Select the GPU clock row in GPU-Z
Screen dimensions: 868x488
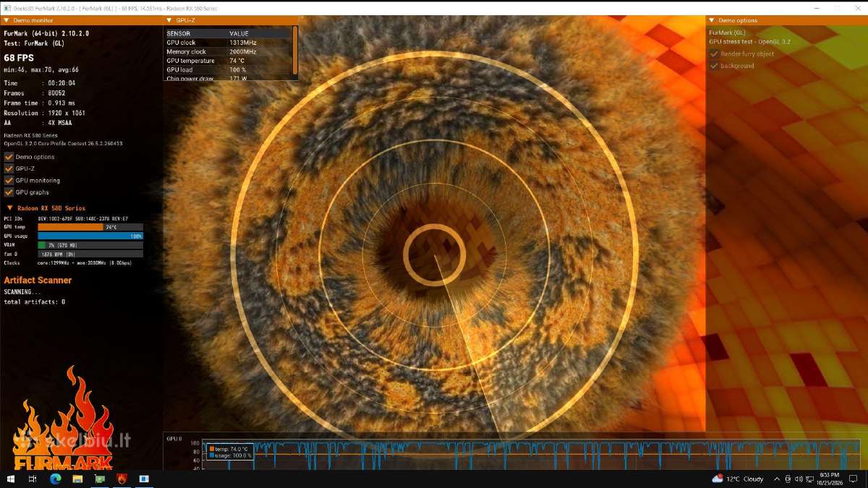point(229,43)
